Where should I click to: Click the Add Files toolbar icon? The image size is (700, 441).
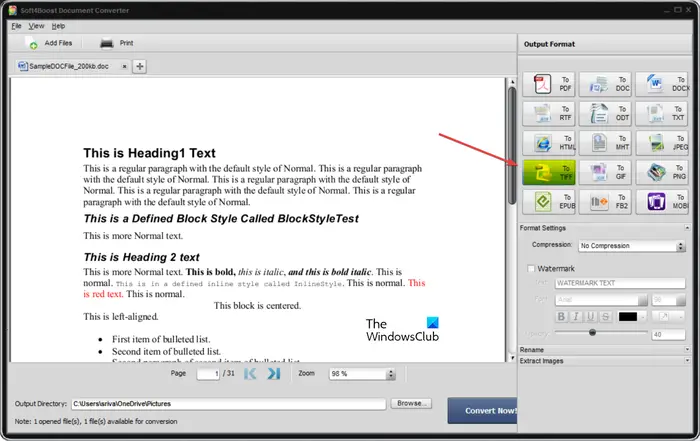31,43
